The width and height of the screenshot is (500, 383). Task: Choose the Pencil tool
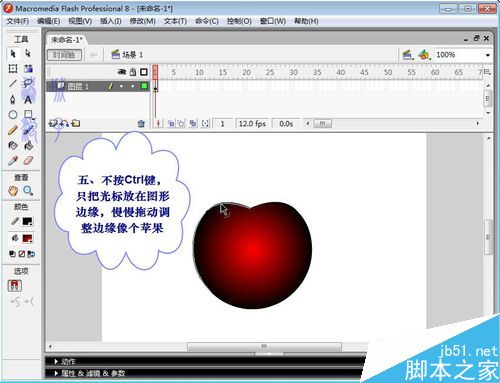click(13, 130)
